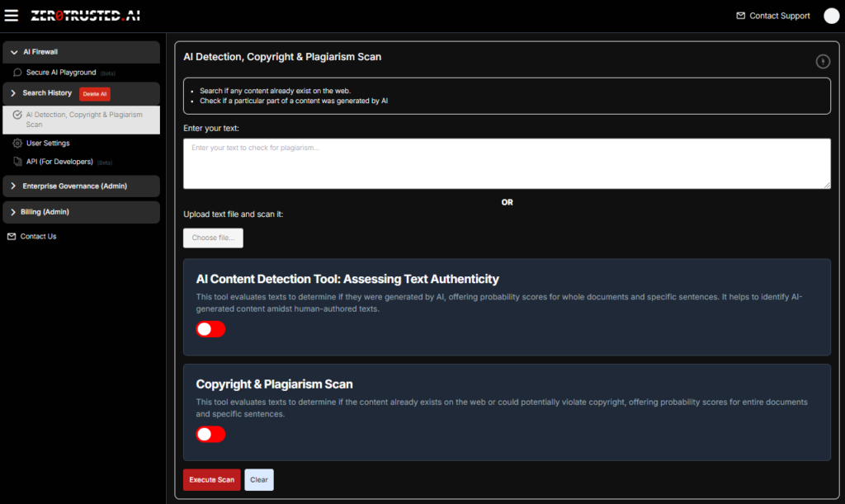Expand the Search History section
This screenshot has height=504, width=845.
click(x=14, y=93)
